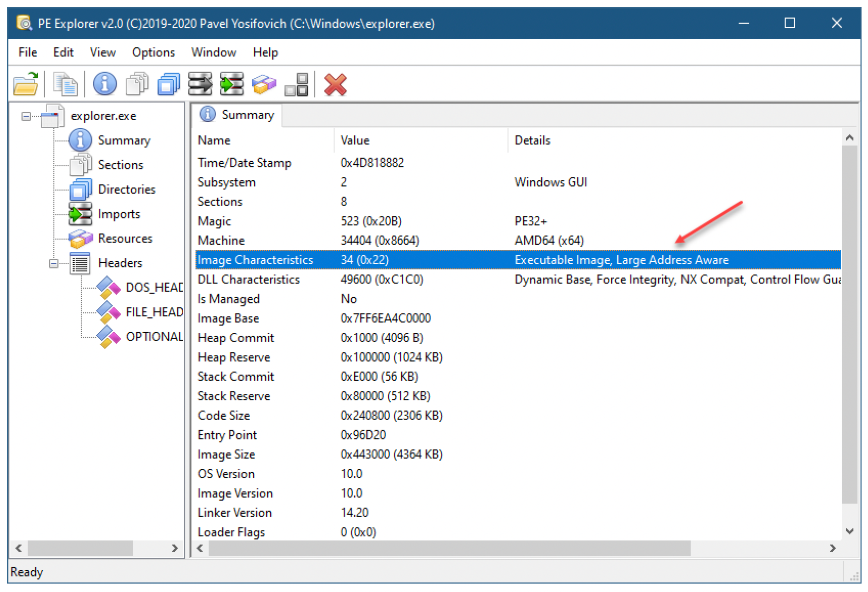Click the Sections toolbar icon
The height and width of the screenshot is (592, 868).
click(x=137, y=84)
